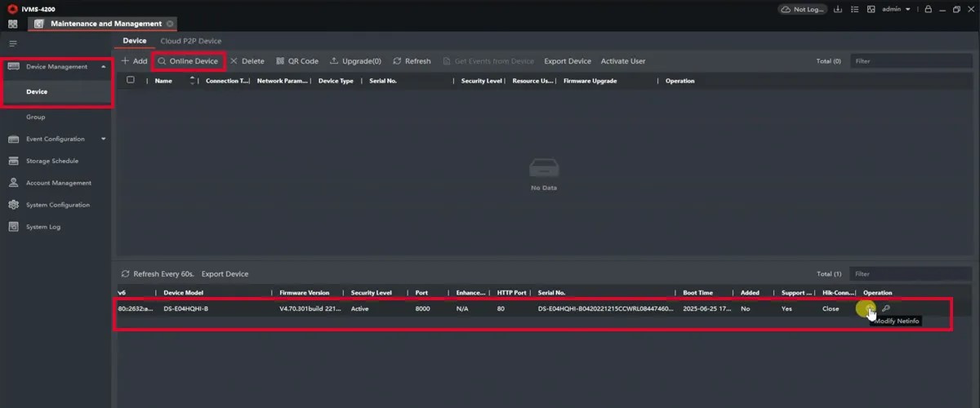
Task: Click the Add device button
Action: click(x=135, y=61)
